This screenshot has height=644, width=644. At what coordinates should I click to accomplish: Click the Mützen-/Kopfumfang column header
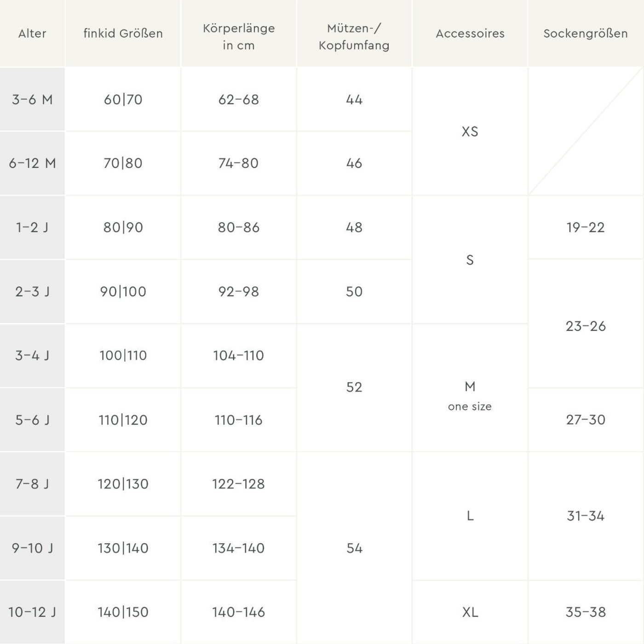[x=354, y=37]
